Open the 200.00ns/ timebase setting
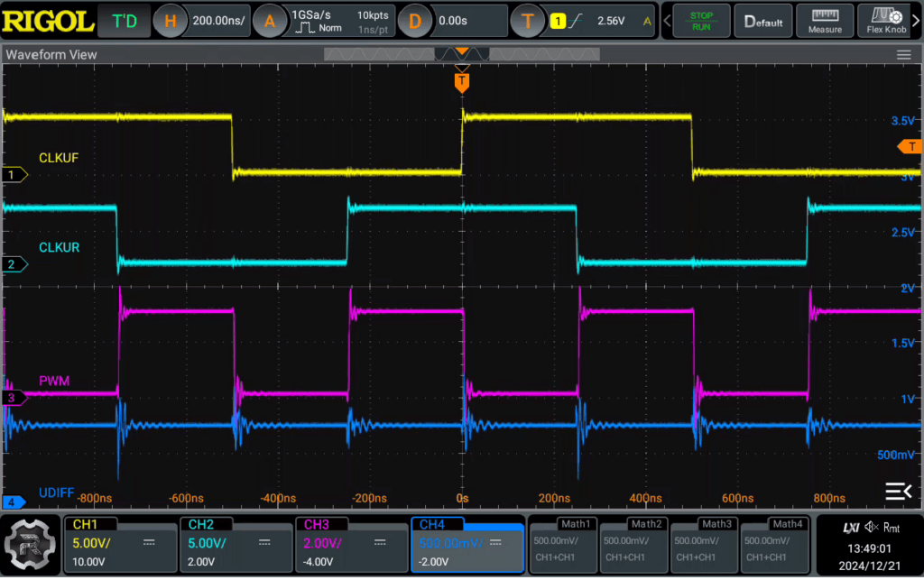924x580 pixels. coord(218,21)
